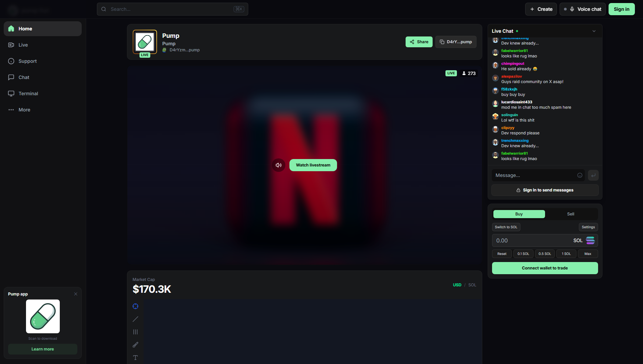Screen dimensions: 643x364
Task: Open trade Settings
Action: (x=588, y=227)
